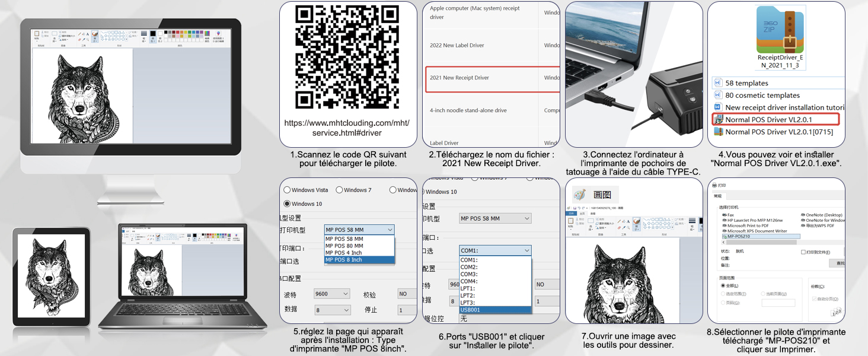
Task: Click 2021 New Receipt Driver download row
Action: 492,78
